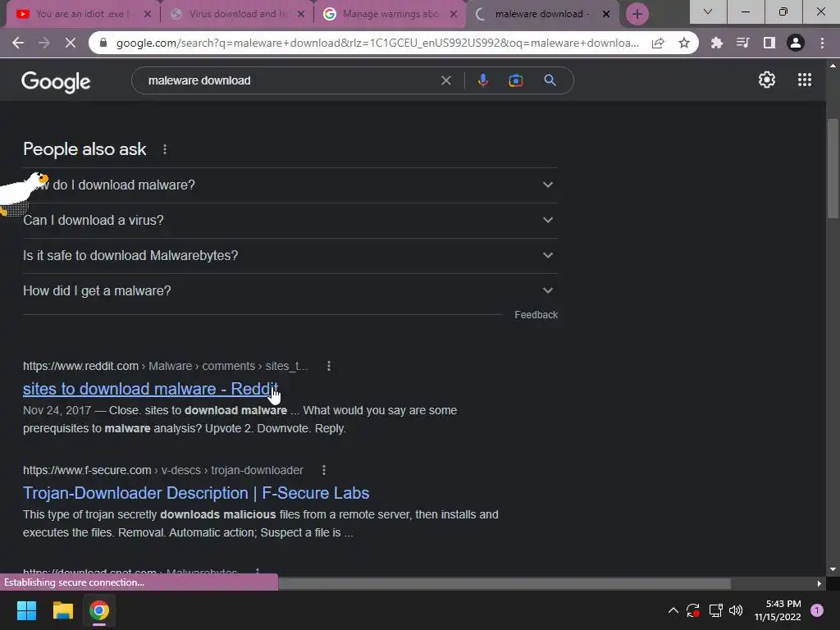This screenshot has height=630, width=840.
Task: Open the clock showing 5:43 PM
Action: coord(778,610)
